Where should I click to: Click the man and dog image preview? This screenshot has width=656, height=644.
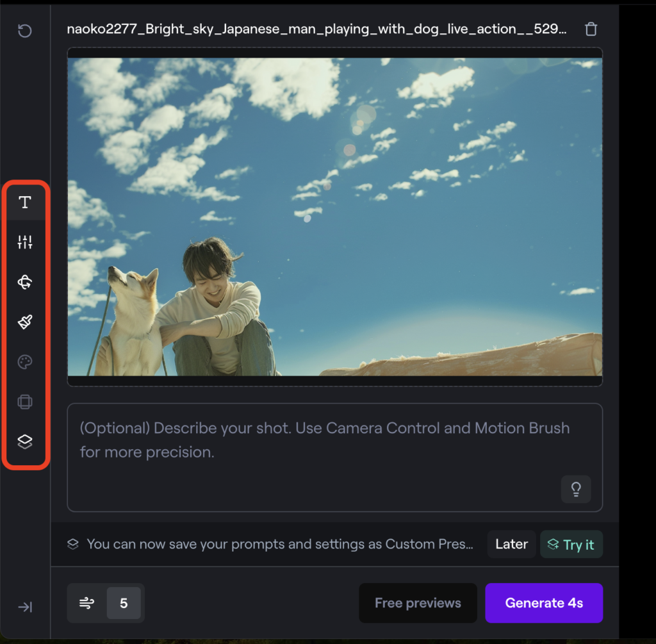tap(334, 217)
